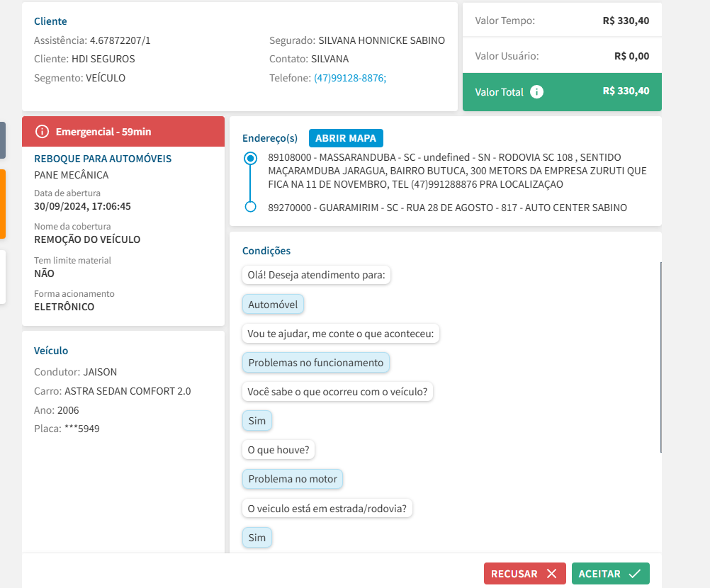Select the destination marker for Guaramirim address
The width and height of the screenshot is (710, 588).
tap(250, 207)
